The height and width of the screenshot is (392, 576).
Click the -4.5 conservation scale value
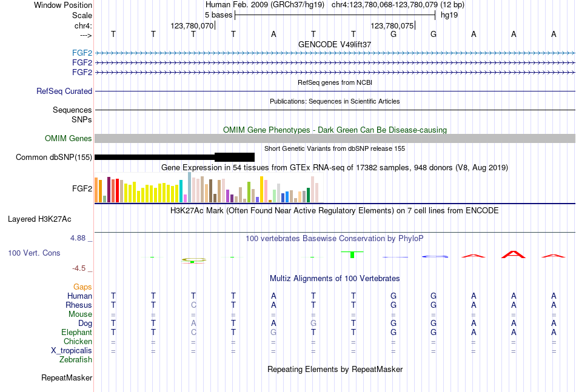tap(79, 268)
